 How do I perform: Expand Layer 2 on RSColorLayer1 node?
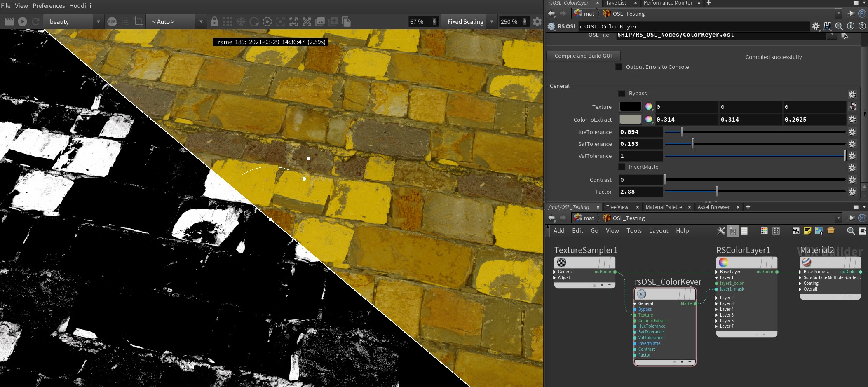click(x=717, y=298)
